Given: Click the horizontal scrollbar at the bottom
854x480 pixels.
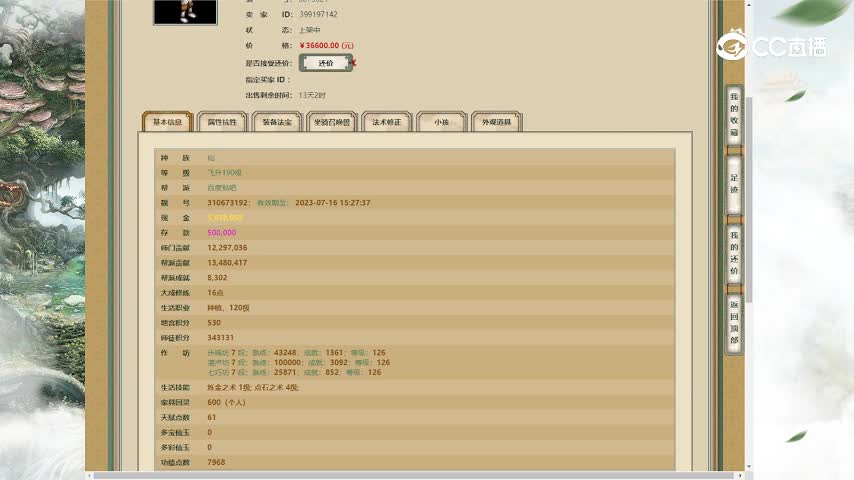Looking at the screenshot, I should [x=414, y=476].
